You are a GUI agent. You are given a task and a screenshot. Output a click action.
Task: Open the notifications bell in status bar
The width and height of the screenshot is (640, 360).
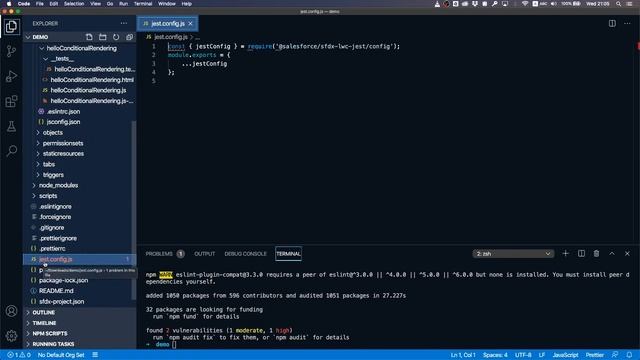629,355
